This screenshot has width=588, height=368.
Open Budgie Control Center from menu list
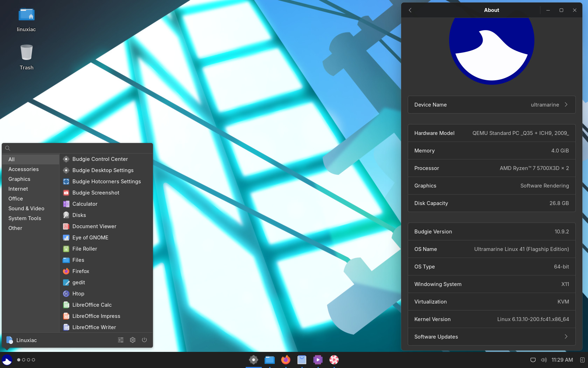[x=106, y=159]
